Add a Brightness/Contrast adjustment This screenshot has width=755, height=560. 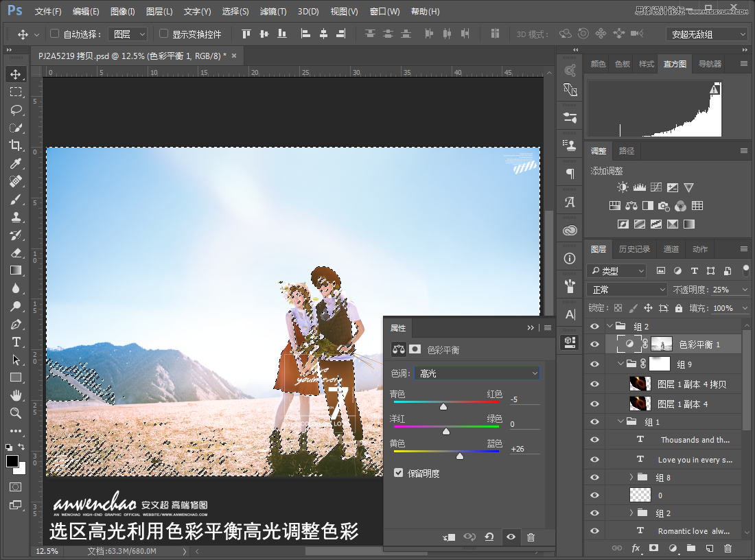point(623,187)
